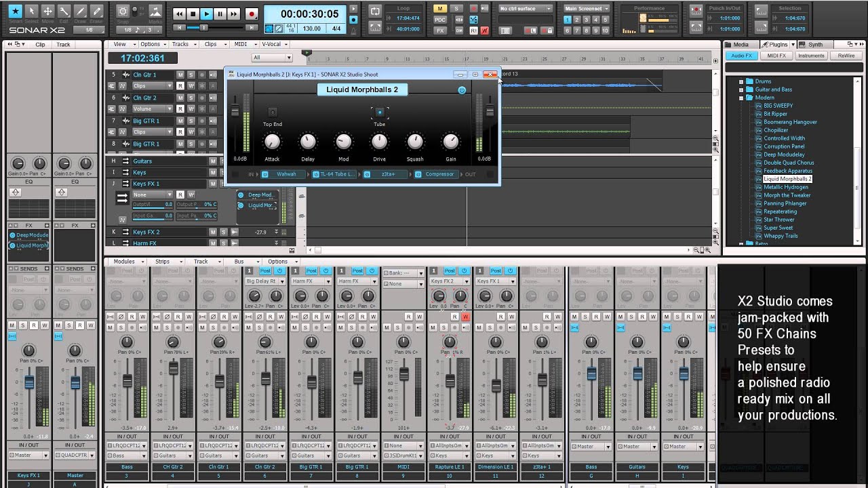Mute the Cln Gtr 1 track
This screenshot has width=868, height=488.
(x=180, y=75)
